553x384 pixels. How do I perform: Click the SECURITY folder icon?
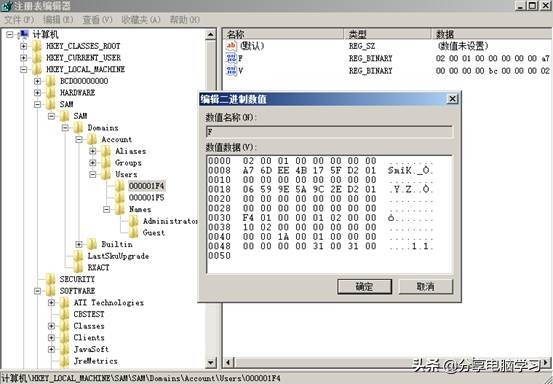(x=51, y=279)
